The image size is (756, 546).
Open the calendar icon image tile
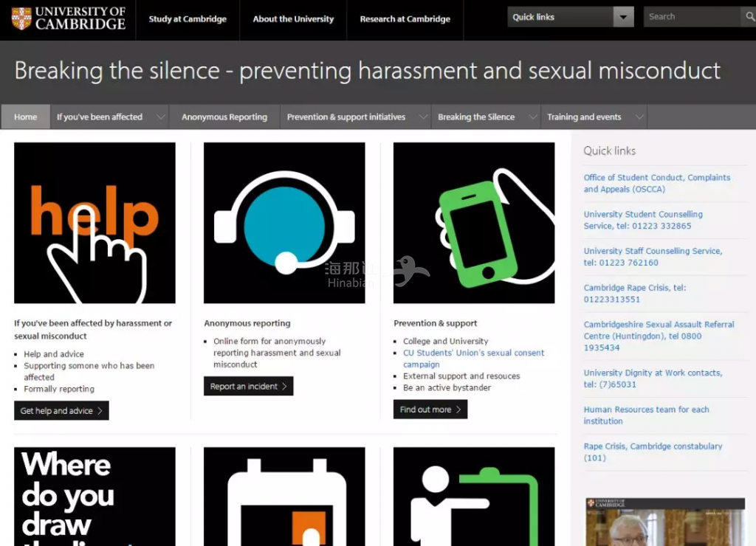point(284,497)
